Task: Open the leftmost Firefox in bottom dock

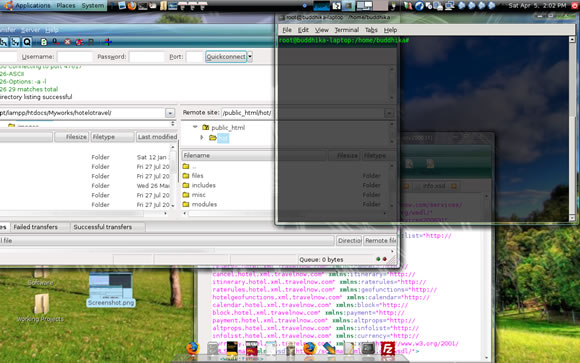Action: (192, 348)
